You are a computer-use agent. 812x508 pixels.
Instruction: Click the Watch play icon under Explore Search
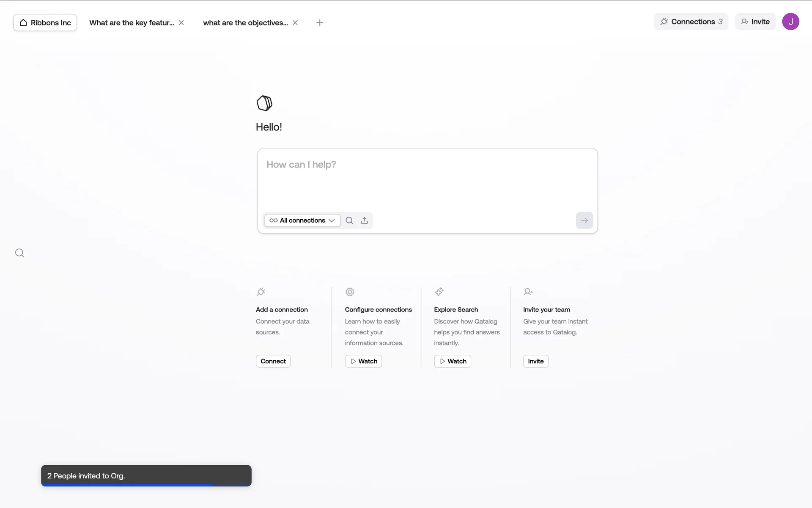pos(443,361)
